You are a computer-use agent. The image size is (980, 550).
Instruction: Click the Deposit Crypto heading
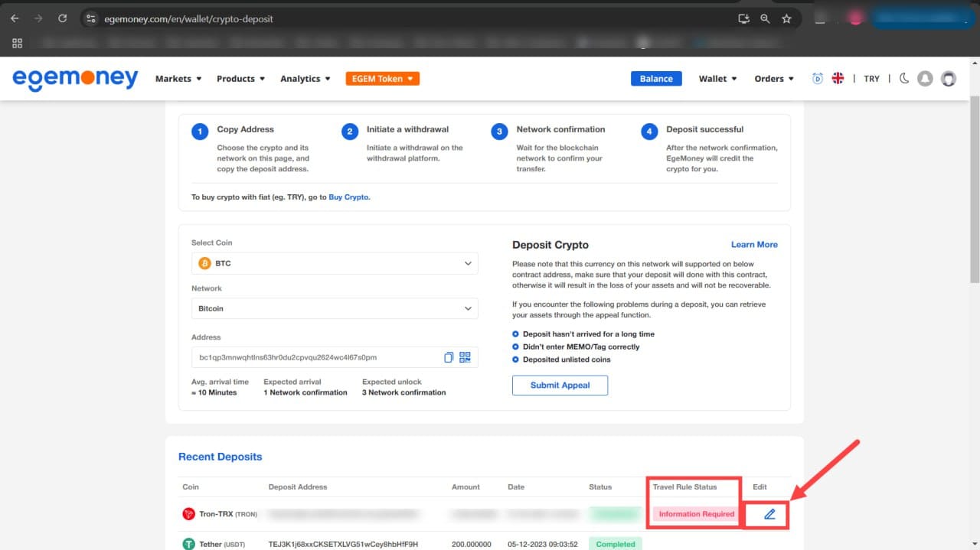550,245
